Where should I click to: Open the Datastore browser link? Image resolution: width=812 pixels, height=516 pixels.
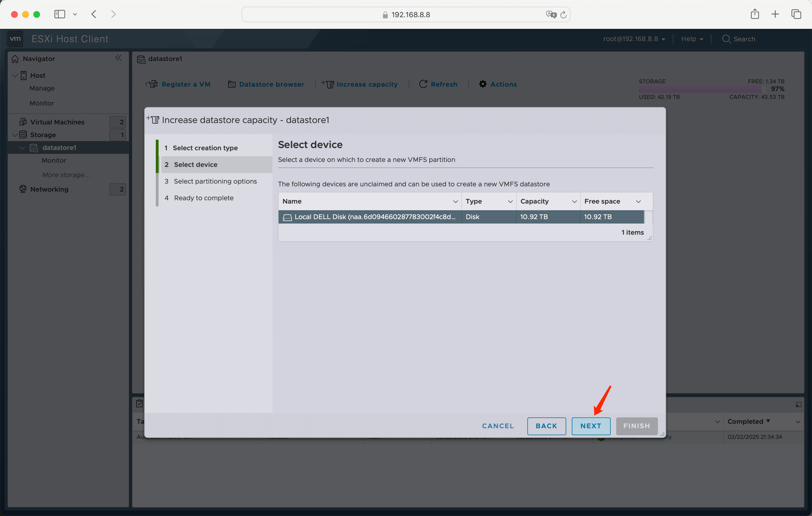click(272, 84)
